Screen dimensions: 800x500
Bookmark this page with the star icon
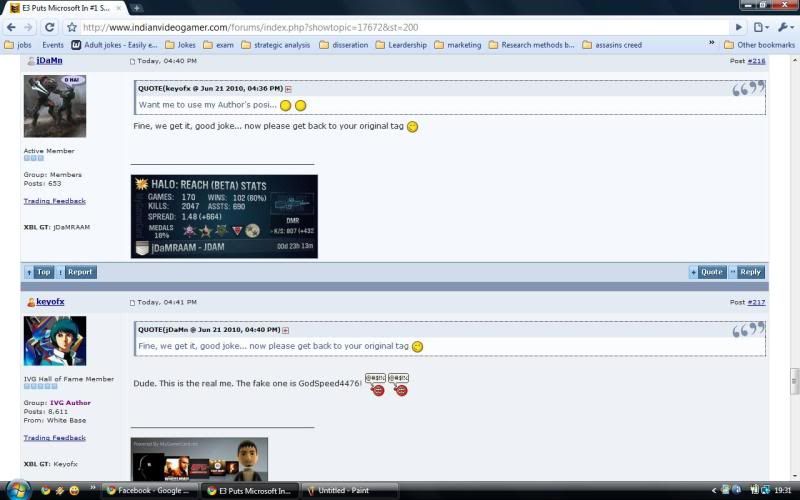72,27
